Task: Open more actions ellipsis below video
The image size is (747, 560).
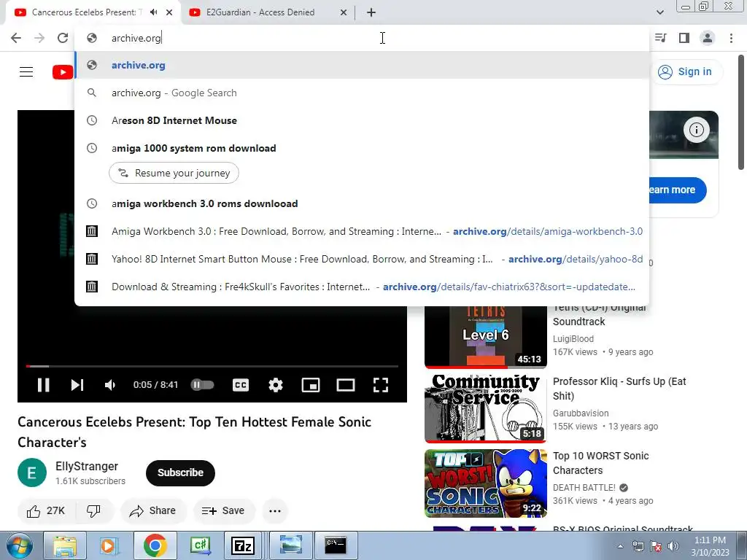Action: click(x=275, y=511)
